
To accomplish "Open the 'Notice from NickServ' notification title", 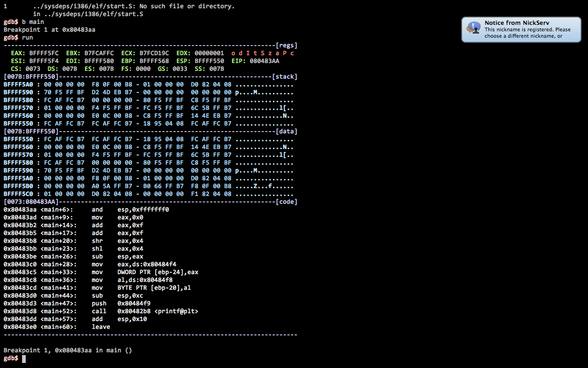I will [517, 23].
